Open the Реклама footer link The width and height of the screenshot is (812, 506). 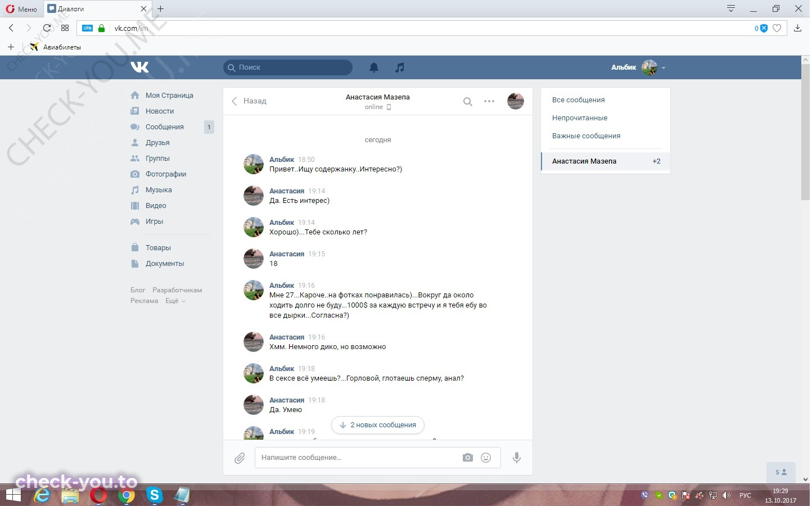point(145,301)
